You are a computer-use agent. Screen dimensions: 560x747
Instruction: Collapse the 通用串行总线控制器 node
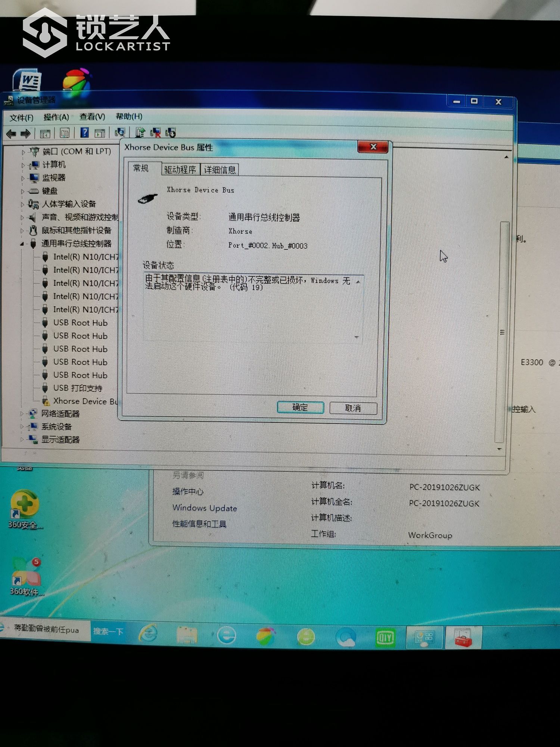pyautogui.click(x=22, y=244)
